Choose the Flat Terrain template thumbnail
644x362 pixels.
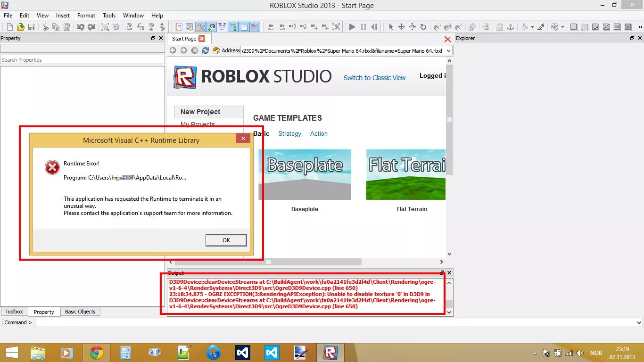coord(405,174)
